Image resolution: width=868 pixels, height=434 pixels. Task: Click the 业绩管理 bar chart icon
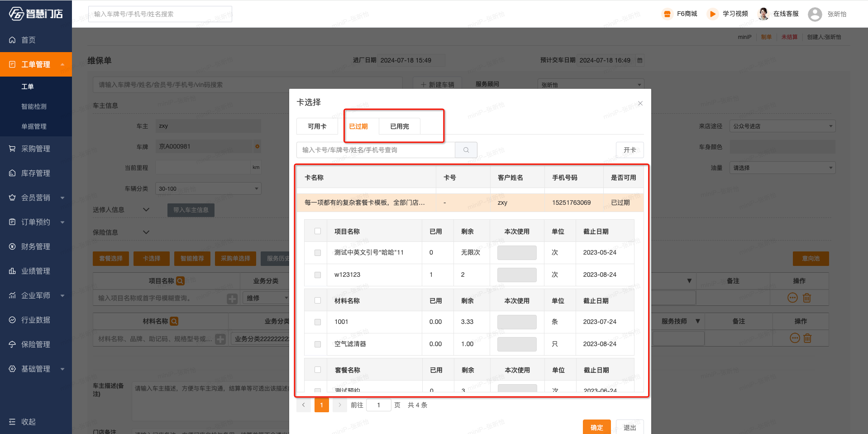click(x=12, y=271)
